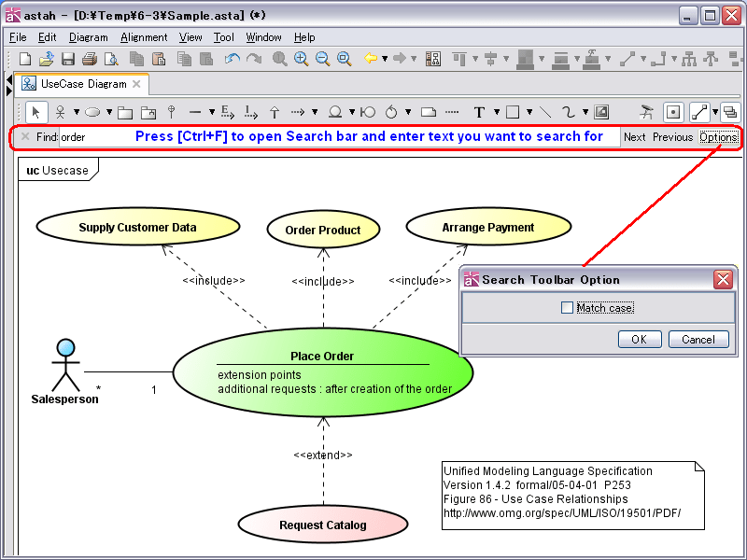The width and height of the screenshot is (747, 560).
Task: Select the Actor tool icon
Action: (61, 113)
